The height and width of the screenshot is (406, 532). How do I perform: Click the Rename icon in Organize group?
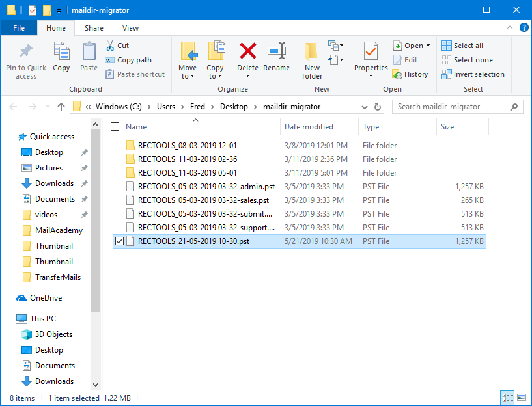(277, 51)
